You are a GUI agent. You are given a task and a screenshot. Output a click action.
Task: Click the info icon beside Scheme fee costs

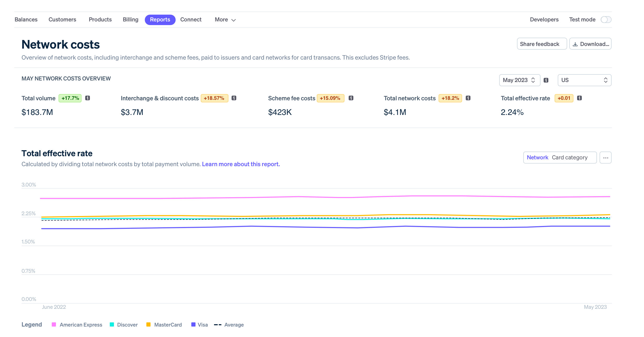[351, 98]
